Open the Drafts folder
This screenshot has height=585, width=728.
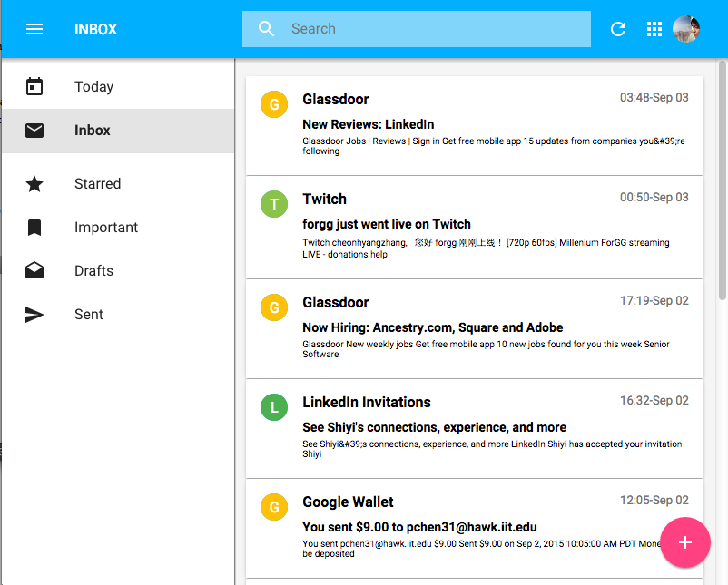point(118,271)
